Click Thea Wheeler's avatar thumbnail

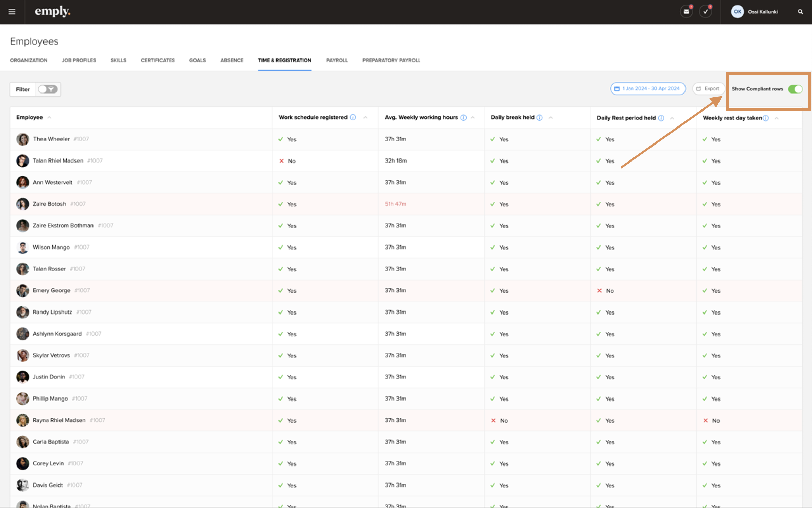(x=22, y=139)
